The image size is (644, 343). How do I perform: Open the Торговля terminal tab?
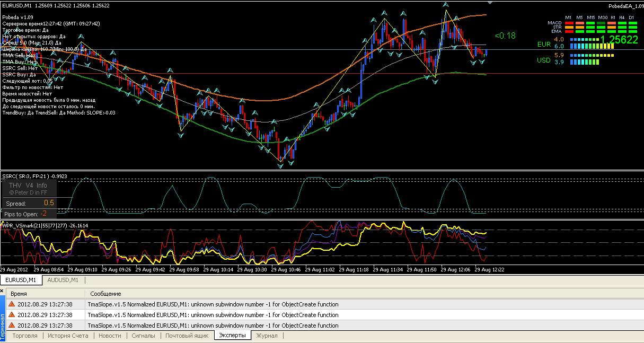click(25, 336)
